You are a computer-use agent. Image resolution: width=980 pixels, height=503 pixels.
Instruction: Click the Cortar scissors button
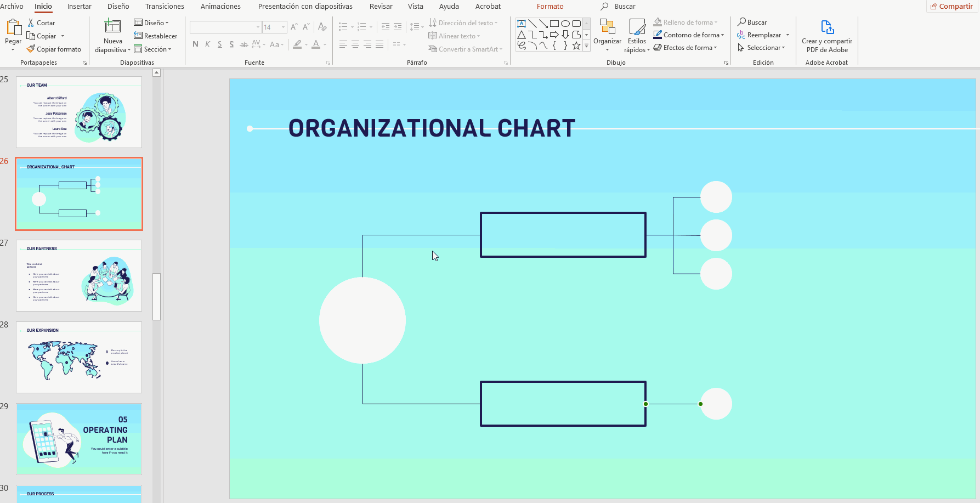(41, 23)
